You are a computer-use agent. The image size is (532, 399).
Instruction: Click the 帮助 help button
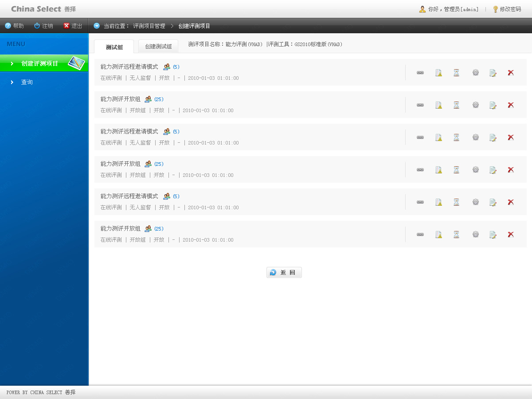14,26
